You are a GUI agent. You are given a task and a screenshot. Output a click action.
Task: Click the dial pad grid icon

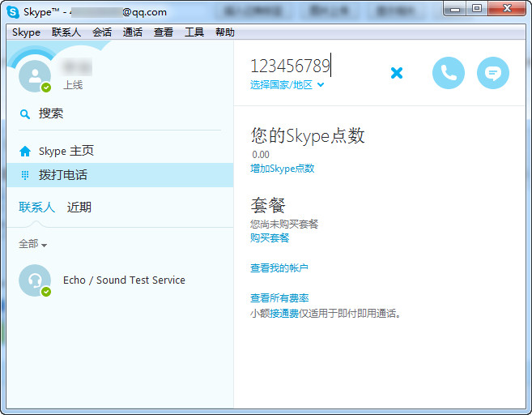click(x=25, y=175)
